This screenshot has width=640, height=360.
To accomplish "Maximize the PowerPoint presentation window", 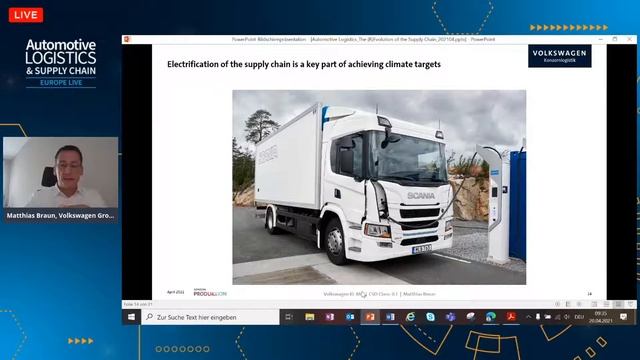I will point(615,39).
